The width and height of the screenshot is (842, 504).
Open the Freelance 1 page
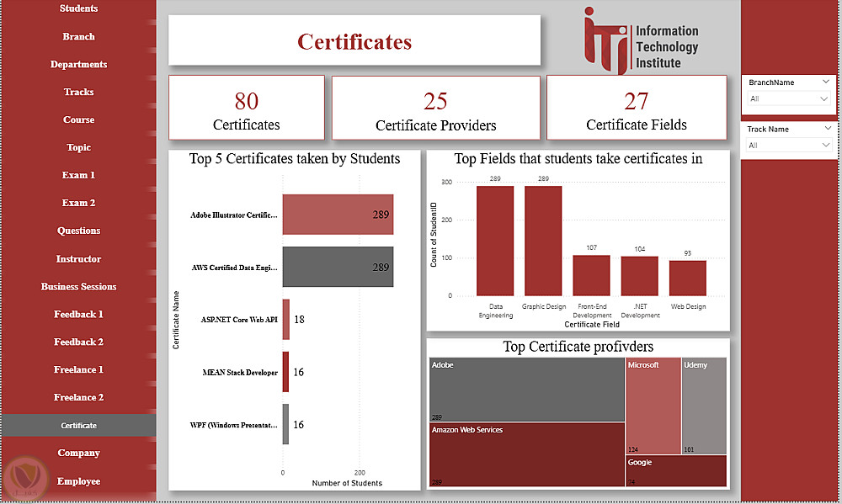coord(78,369)
